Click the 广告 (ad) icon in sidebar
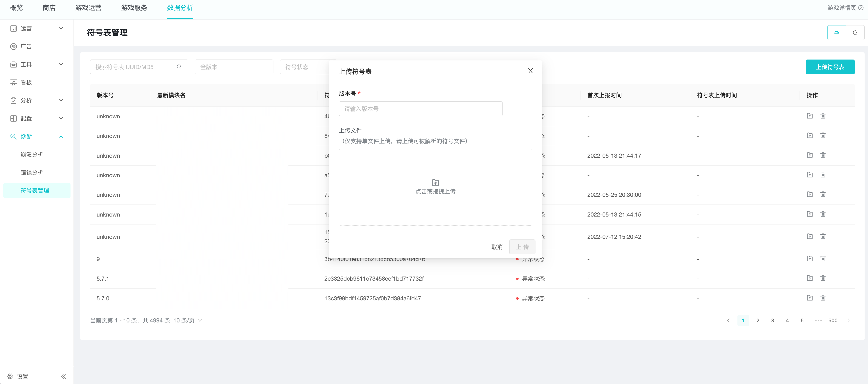The height and width of the screenshot is (384, 868). click(x=13, y=46)
